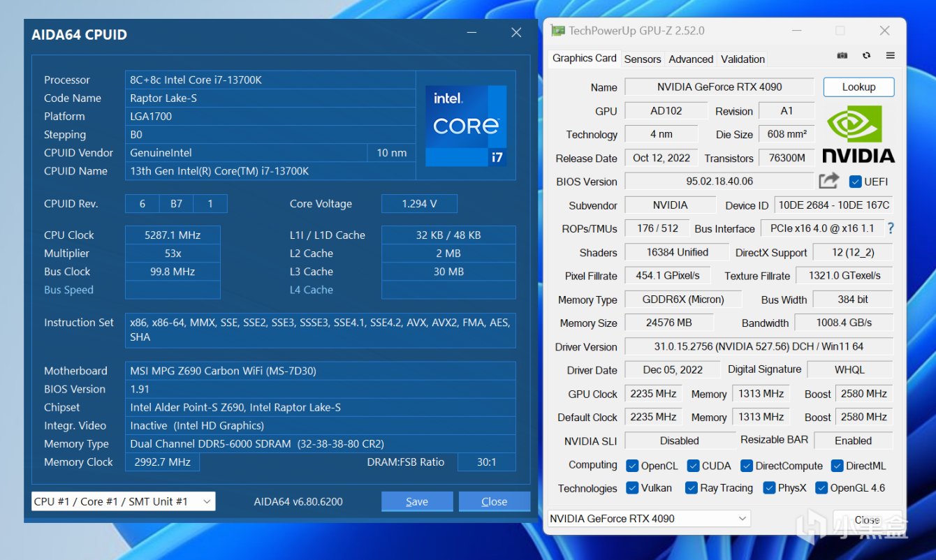Toggle the DirectML checkbox
Screen dimensions: 936x560
tap(837, 466)
